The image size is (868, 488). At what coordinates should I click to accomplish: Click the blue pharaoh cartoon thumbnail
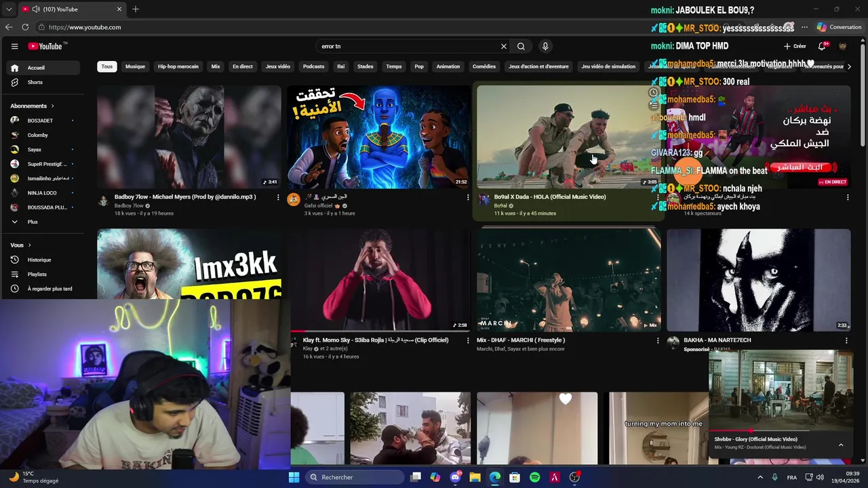(x=378, y=137)
